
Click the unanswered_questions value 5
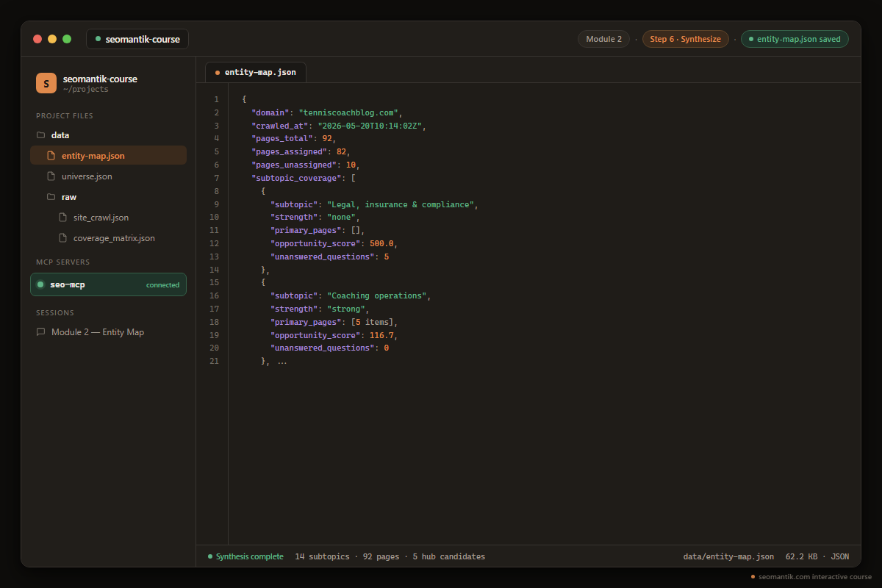387,257
